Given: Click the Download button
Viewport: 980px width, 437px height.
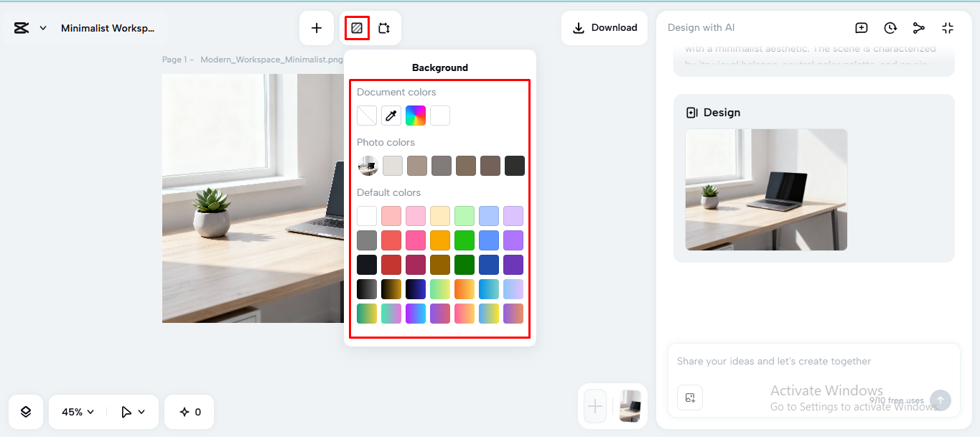Looking at the screenshot, I should click(605, 28).
